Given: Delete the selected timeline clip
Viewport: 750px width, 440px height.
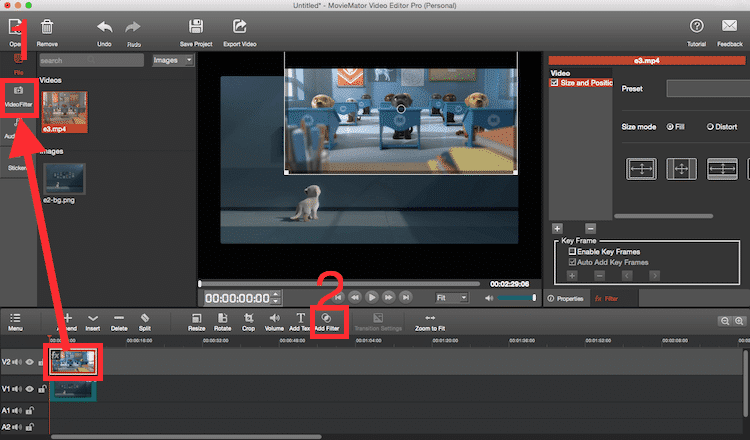Looking at the screenshot, I should (119, 322).
